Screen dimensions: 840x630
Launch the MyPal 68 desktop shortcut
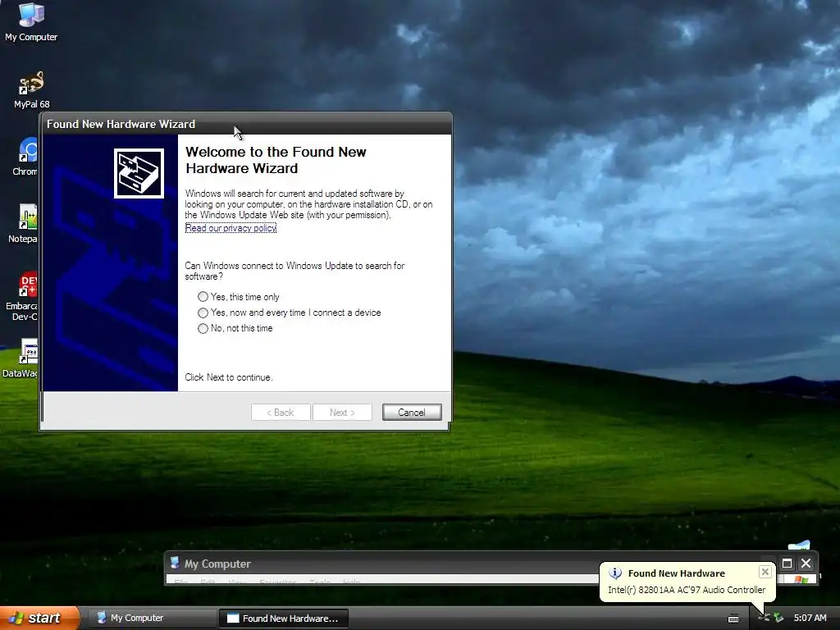point(31,89)
